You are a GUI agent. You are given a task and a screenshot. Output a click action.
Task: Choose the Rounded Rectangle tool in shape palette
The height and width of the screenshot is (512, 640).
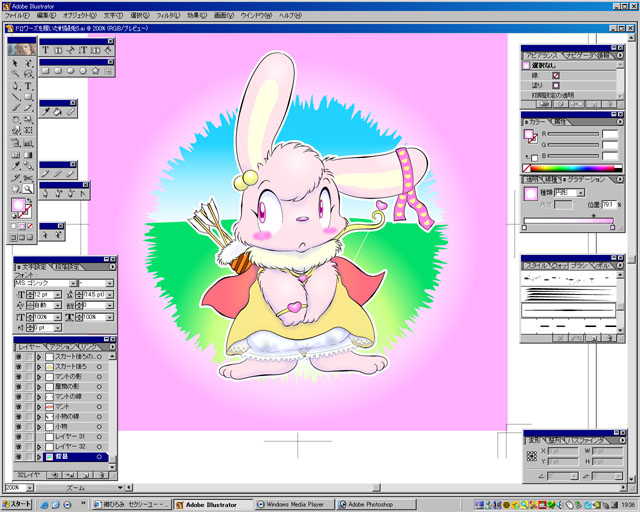coord(58,71)
